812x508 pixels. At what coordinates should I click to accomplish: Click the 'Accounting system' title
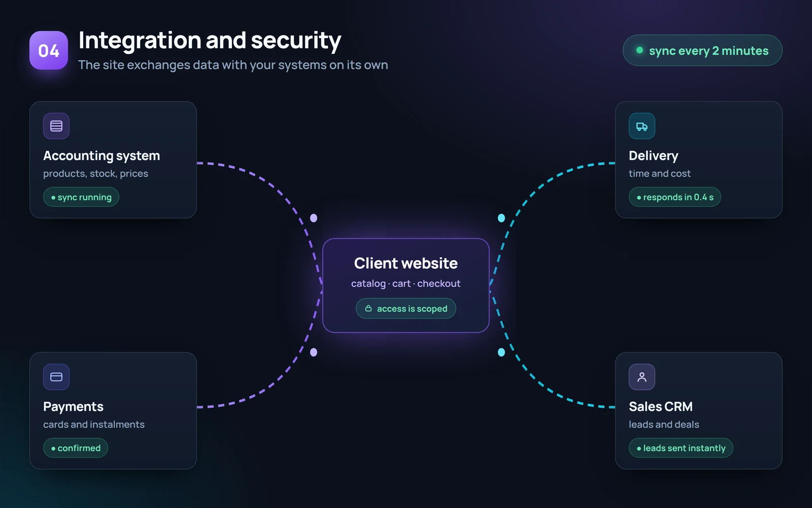(101, 155)
